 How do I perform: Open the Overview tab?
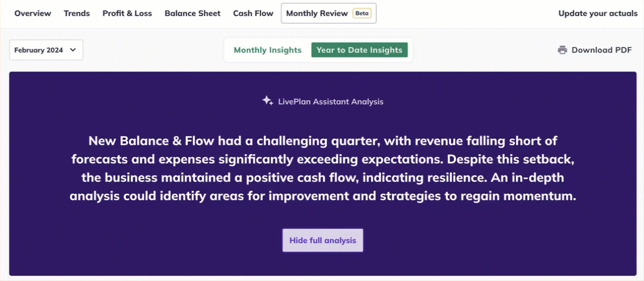pyautogui.click(x=33, y=13)
